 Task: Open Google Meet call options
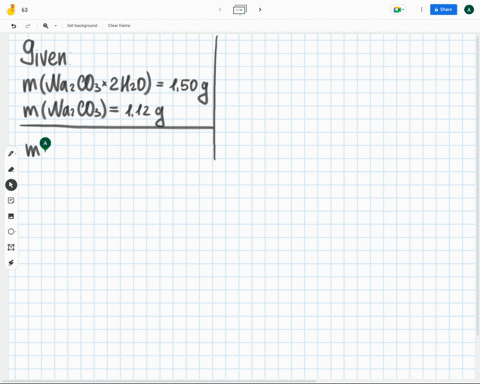click(399, 10)
